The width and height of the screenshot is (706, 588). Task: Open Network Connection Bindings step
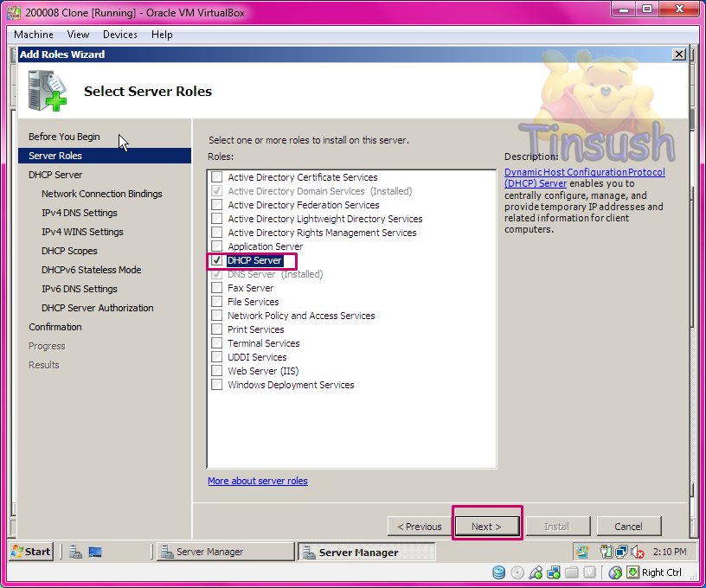[102, 194]
